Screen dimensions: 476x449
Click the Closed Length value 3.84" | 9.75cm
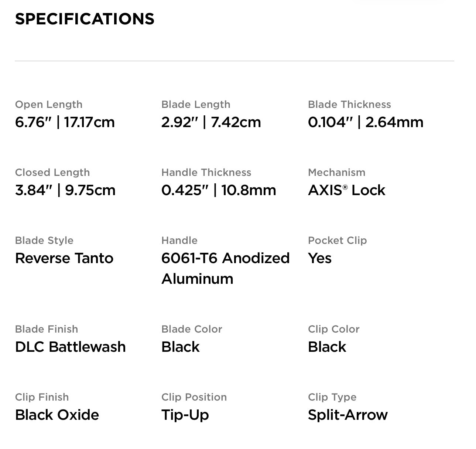65,190
